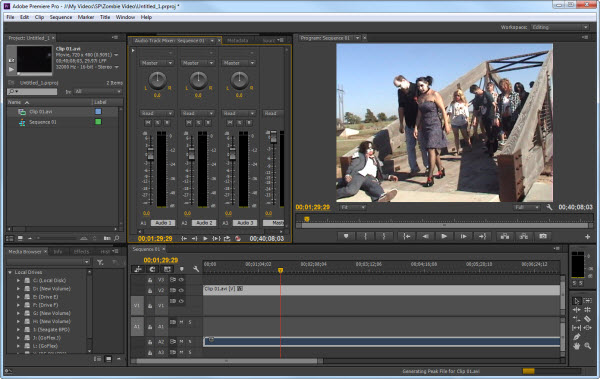This screenshot has width=600, height=379.
Task: Click blue label swatch of Clip 01.avi
Action: [x=98, y=111]
